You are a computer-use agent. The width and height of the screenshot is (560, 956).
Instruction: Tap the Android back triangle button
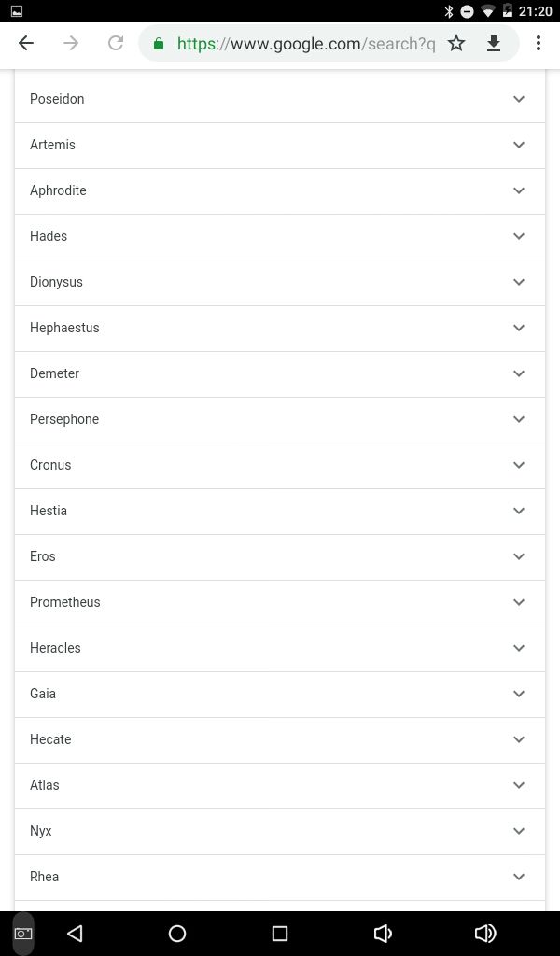click(75, 933)
